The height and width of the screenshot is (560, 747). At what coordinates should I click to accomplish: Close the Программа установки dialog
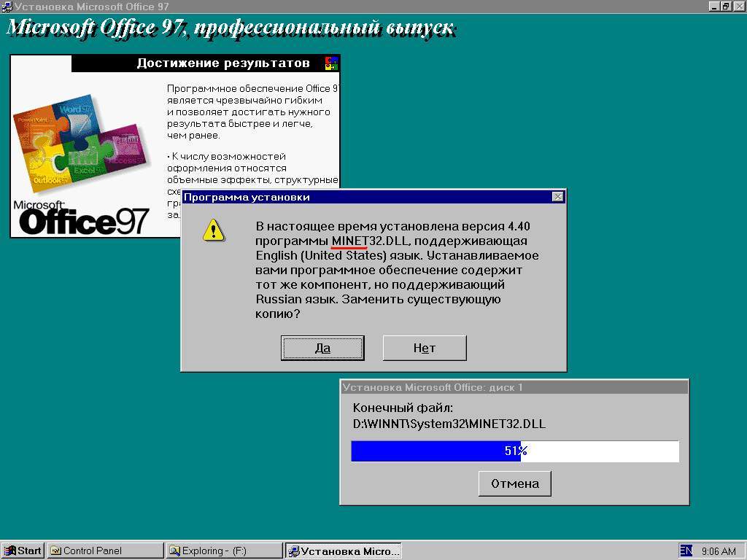557,197
